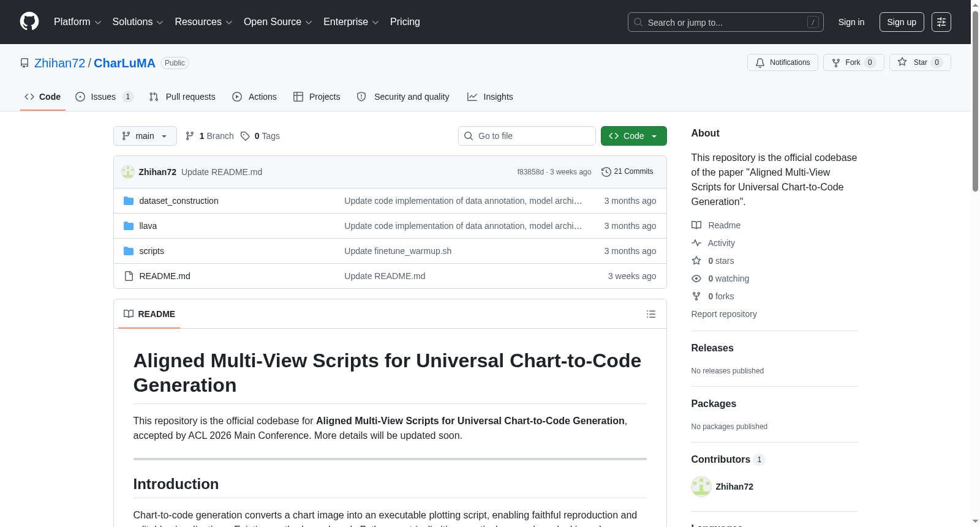View the 0 stars link
This screenshot has height=527, width=980.
(713, 261)
